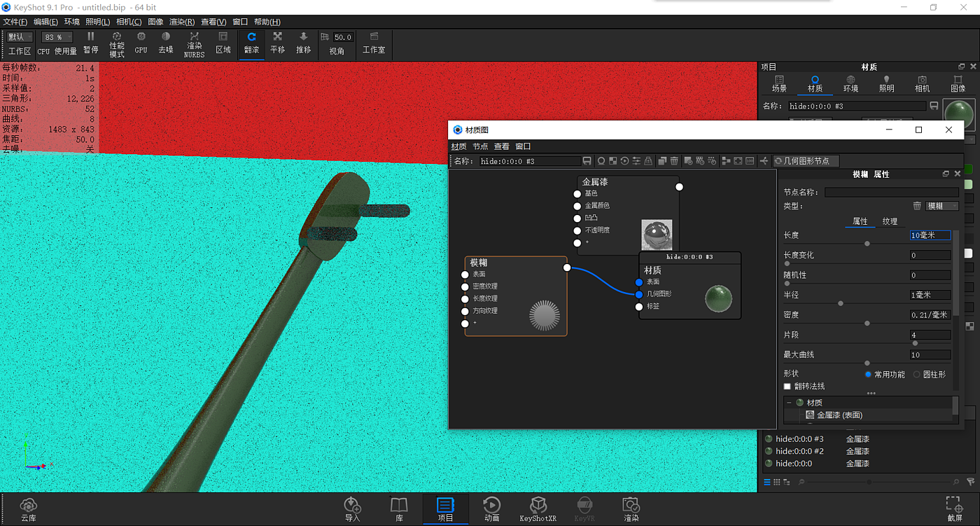Collapse the 材质 tree node
Image resolution: width=980 pixels, height=526 pixels.
coord(789,403)
